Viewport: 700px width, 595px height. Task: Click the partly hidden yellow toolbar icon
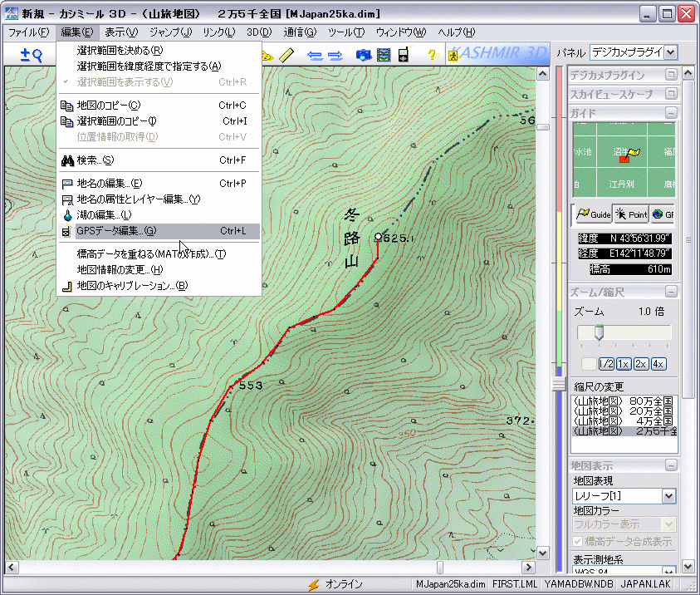pyautogui.click(x=267, y=56)
